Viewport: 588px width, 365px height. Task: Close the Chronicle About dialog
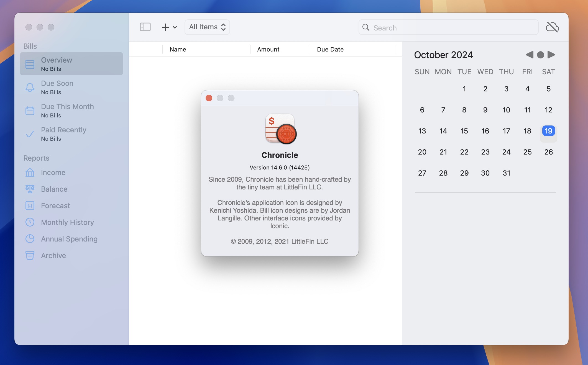pos(209,98)
